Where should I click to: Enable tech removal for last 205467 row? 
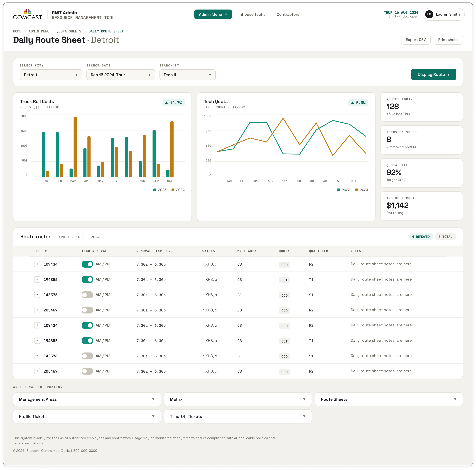click(x=87, y=371)
